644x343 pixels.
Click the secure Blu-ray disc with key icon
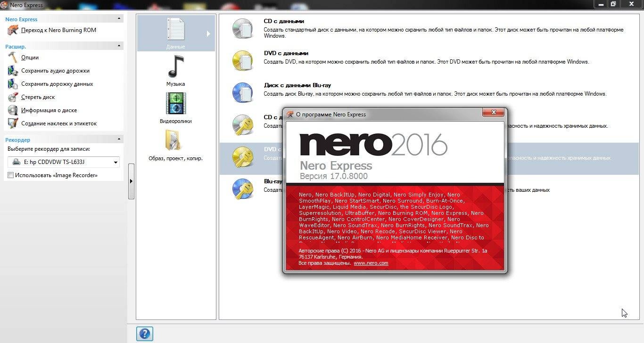[x=243, y=189]
